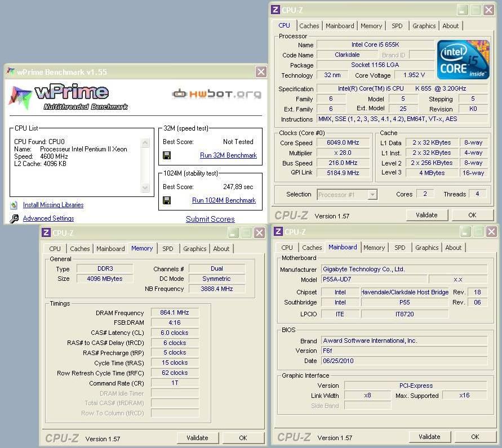Select Caches tab in Memory CPU-Z window
Image resolution: width=502 pixels, height=448 pixels.
coord(79,249)
